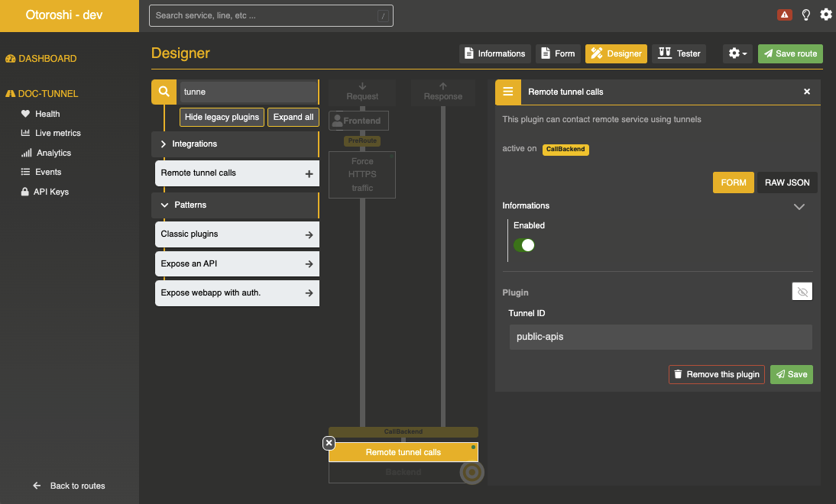The image size is (836, 504).
Task: Click the Tunnel ID input field
Action: coord(660,337)
